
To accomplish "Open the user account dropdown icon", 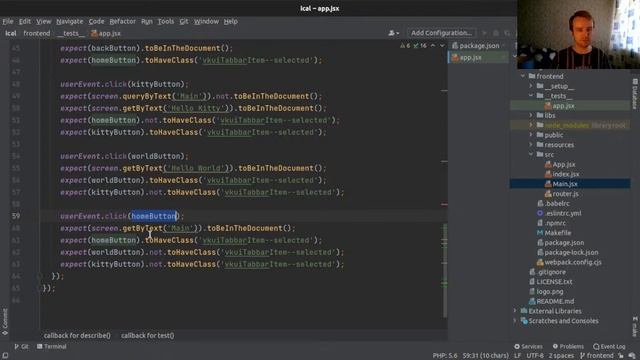I will pyautogui.click(x=393, y=33).
